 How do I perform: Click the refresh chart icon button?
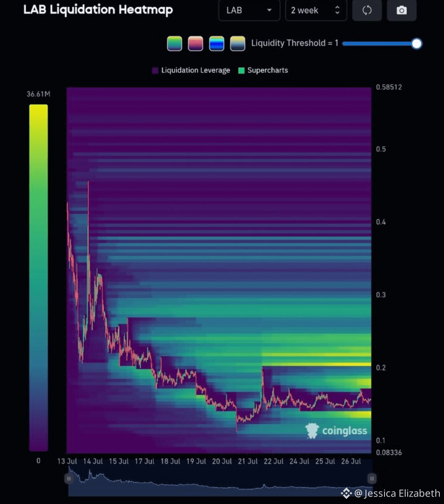(x=367, y=10)
